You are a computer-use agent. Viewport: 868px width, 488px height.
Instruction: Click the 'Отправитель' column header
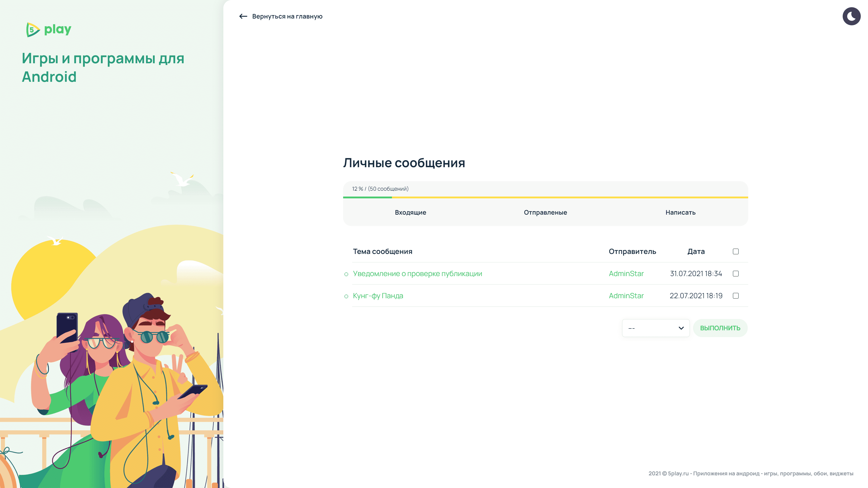point(632,251)
